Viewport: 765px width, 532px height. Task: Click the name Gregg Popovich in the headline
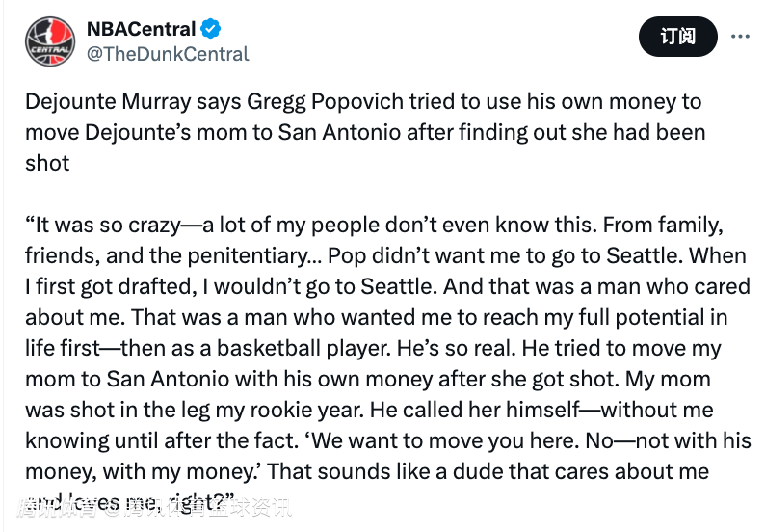[325, 102]
